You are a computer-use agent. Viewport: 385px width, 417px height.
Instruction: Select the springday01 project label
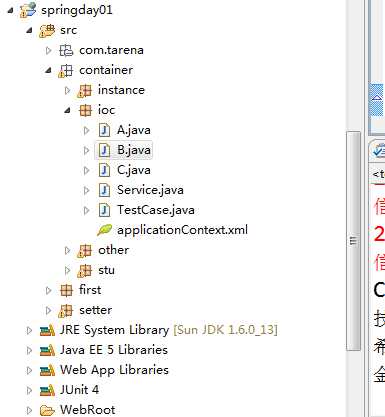click(77, 10)
